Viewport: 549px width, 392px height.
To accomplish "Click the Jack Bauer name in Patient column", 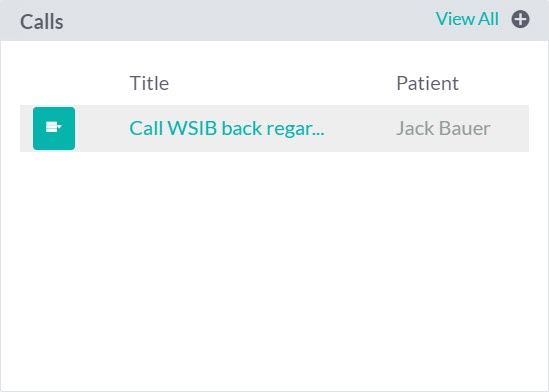I will click(x=443, y=128).
